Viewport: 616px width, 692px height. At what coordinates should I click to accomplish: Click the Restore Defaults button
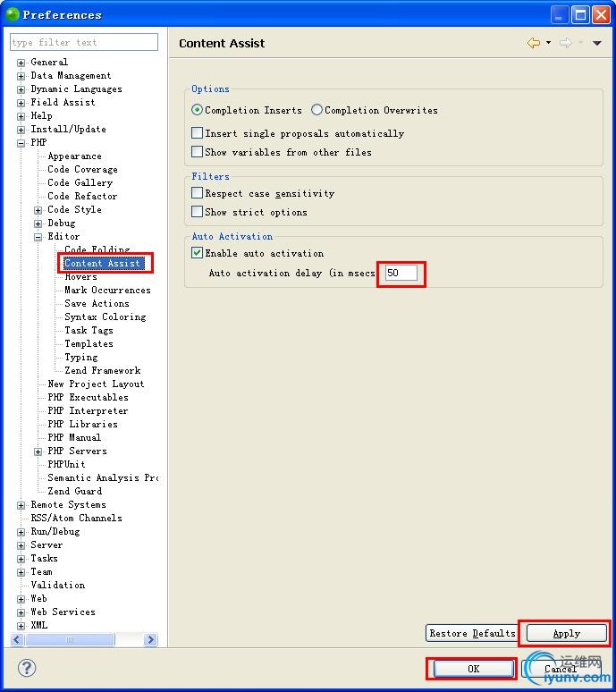tap(472, 633)
